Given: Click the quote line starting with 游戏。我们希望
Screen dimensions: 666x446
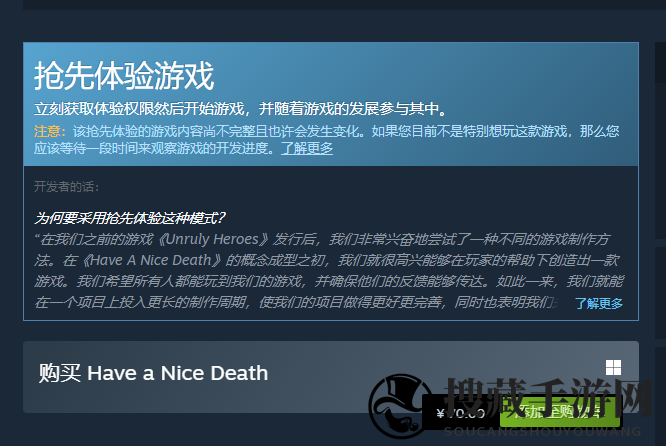Looking at the screenshot, I should (329, 281).
